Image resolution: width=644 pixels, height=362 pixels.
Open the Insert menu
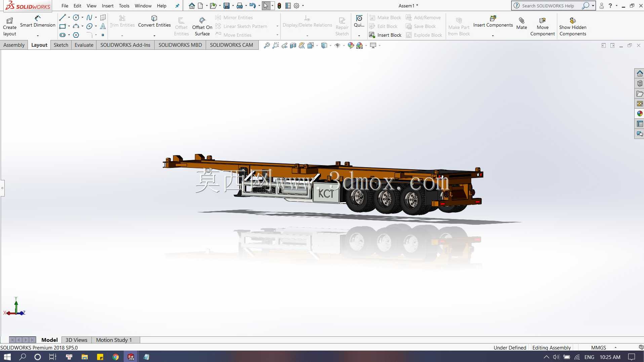point(108,6)
